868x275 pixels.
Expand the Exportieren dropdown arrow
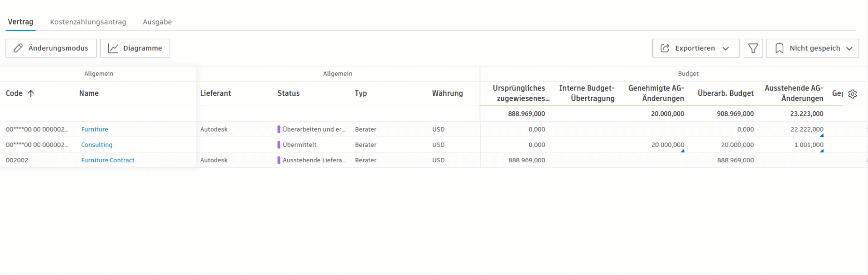[x=726, y=48]
